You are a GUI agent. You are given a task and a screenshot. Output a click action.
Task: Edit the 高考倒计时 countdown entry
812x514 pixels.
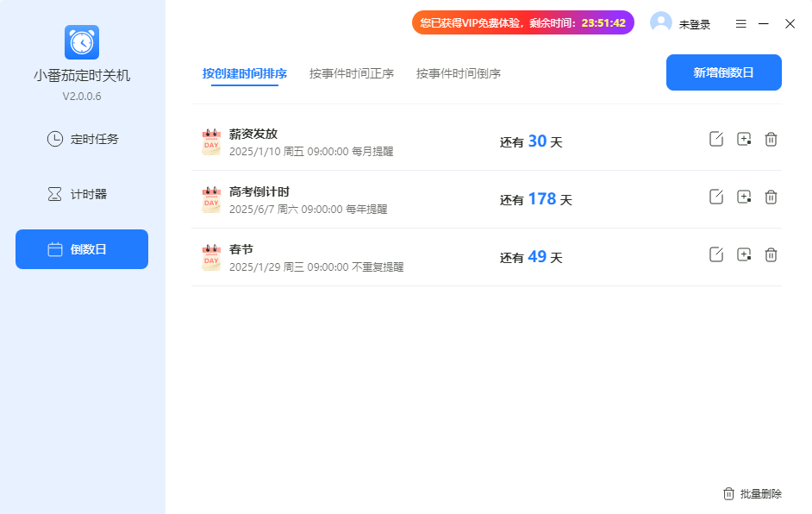tap(715, 197)
